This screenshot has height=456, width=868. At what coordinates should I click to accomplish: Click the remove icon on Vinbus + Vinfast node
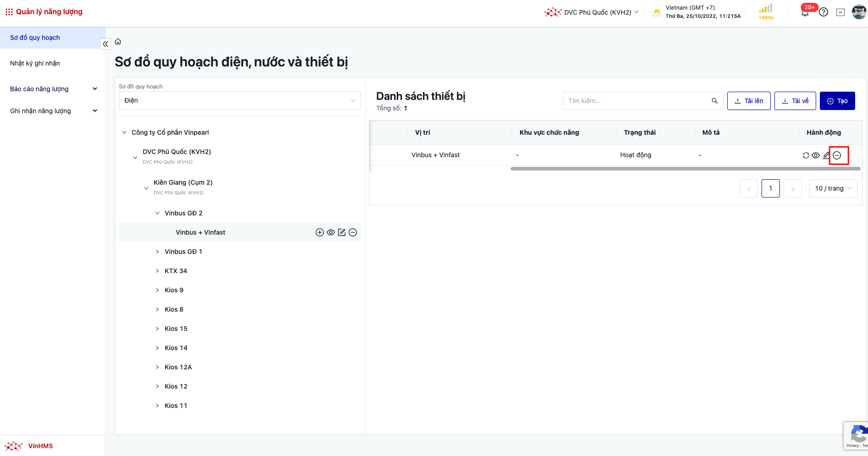pyautogui.click(x=353, y=232)
